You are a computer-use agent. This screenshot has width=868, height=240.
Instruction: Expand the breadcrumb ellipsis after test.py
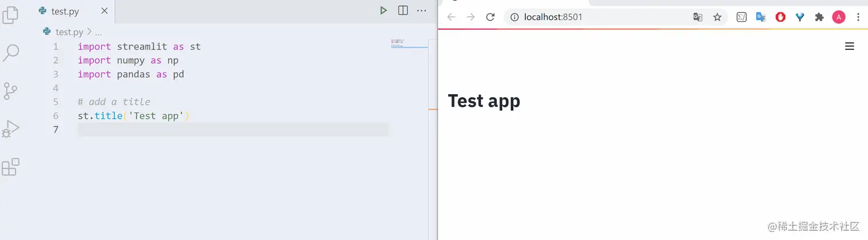[x=98, y=32]
